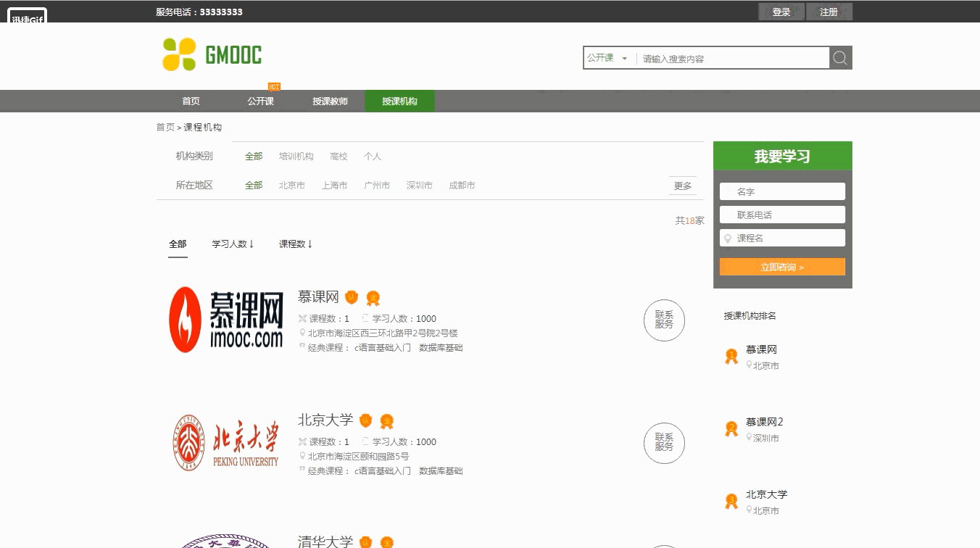Sort by 课程数 descending
980x548 pixels.
click(296, 244)
